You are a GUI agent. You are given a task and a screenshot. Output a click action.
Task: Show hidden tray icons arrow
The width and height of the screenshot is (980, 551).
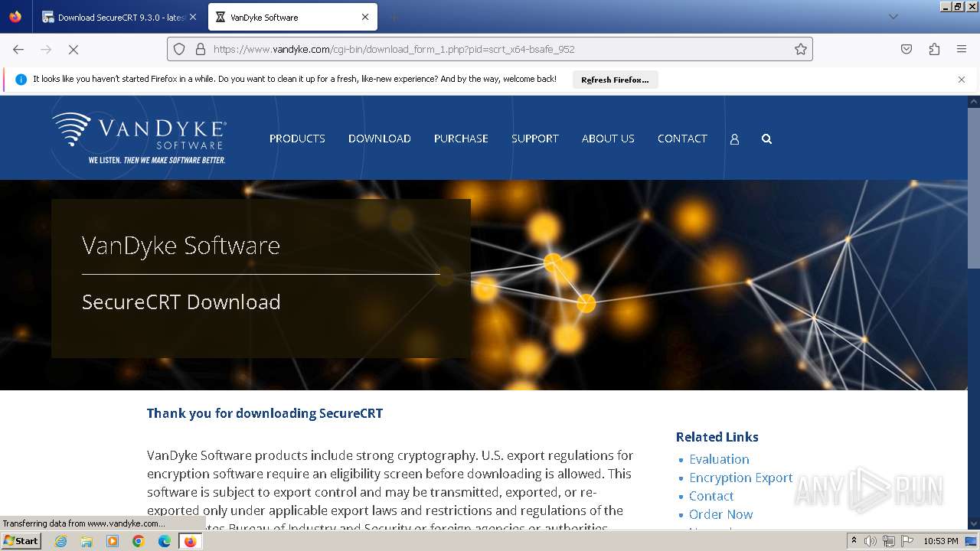854,541
